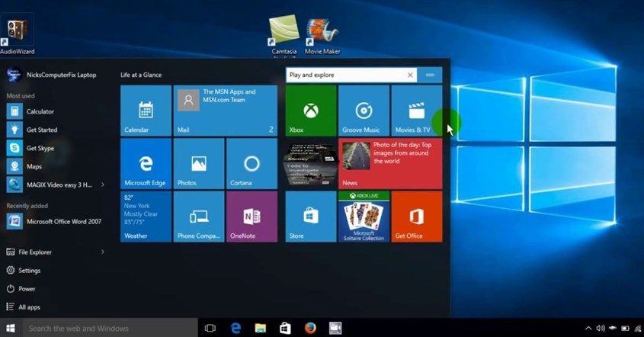Open the Movies & TV tile
The height and width of the screenshot is (337, 644).
[x=417, y=111]
